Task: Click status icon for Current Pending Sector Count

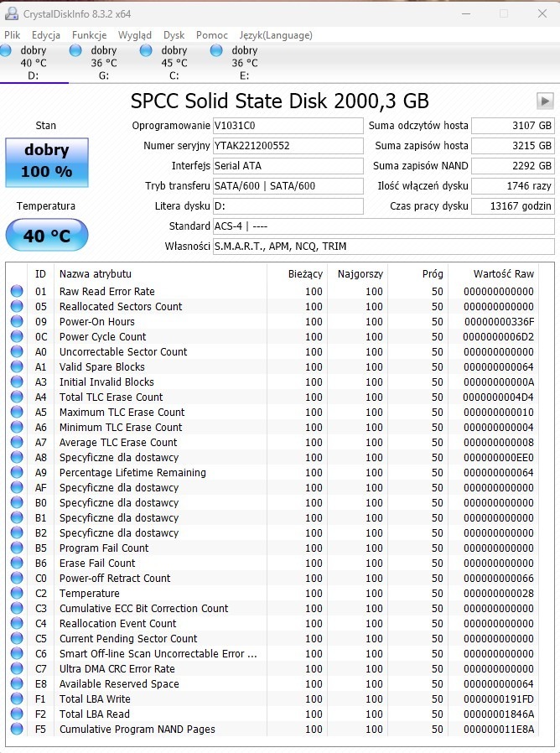Action: coord(17,638)
